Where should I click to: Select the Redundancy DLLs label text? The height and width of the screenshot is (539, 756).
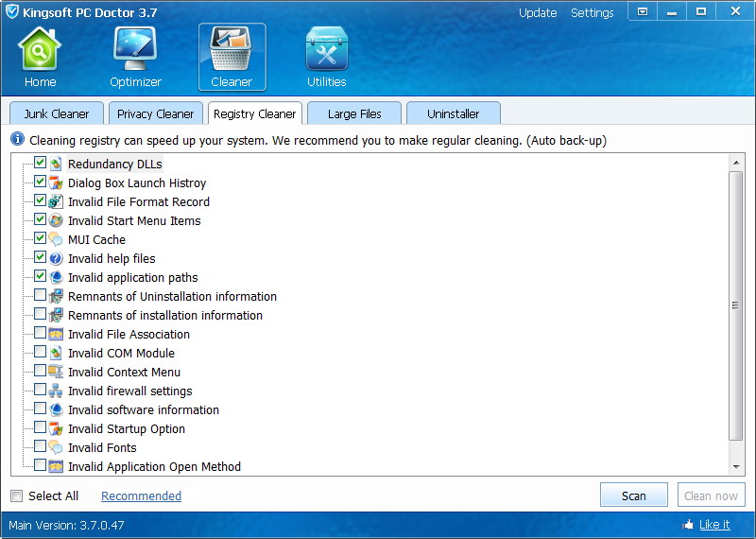[x=114, y=165]
